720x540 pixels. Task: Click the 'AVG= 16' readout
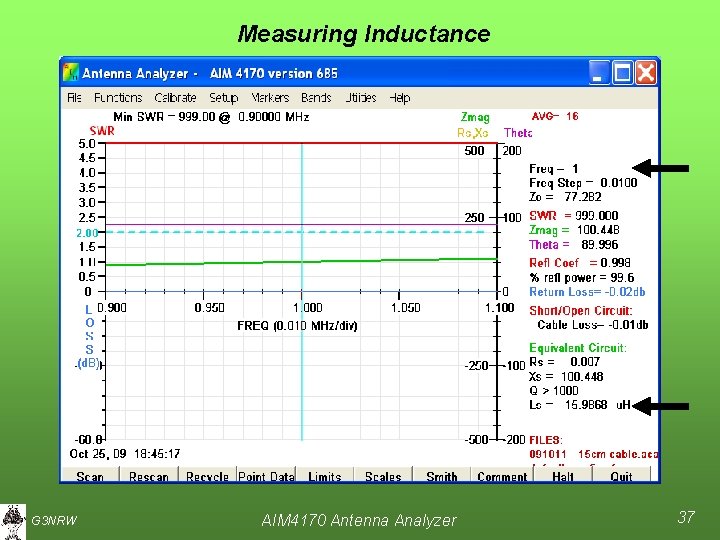[555, 116]
